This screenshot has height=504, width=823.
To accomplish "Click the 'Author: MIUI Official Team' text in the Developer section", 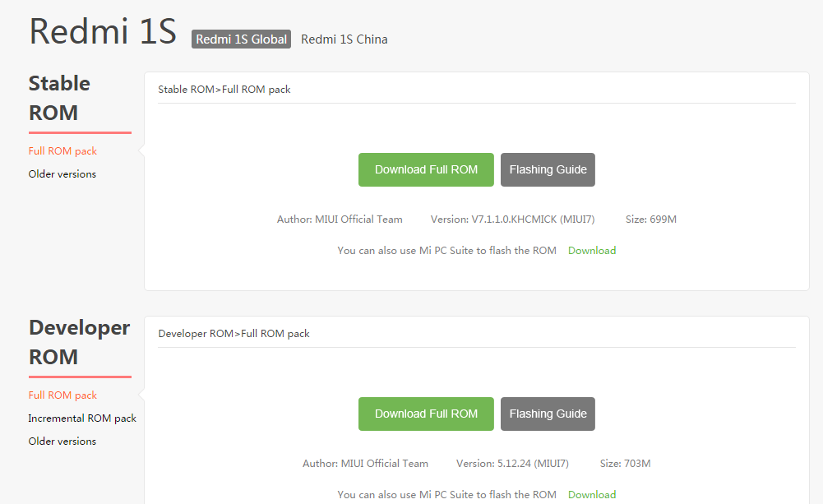I will pyautogui.click(x=365, y=464).
